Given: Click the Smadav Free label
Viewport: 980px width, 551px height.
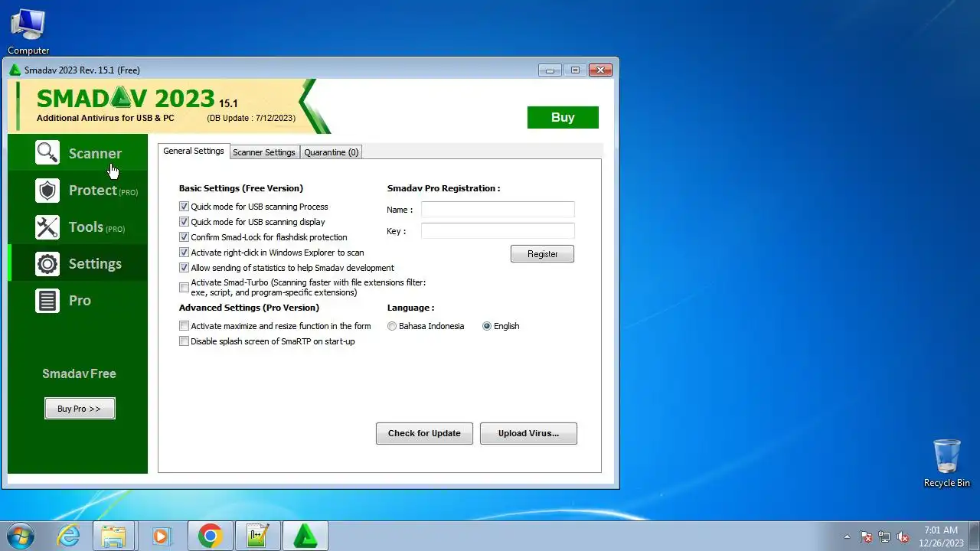Looking at the screenshot, I should point(79,373).
